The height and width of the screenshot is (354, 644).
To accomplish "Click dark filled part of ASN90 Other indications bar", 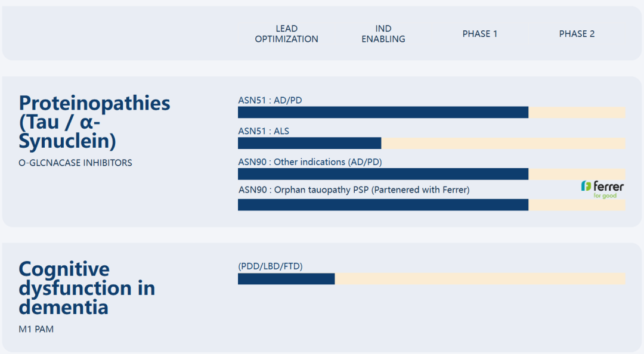I will click(x=383, y=174).
